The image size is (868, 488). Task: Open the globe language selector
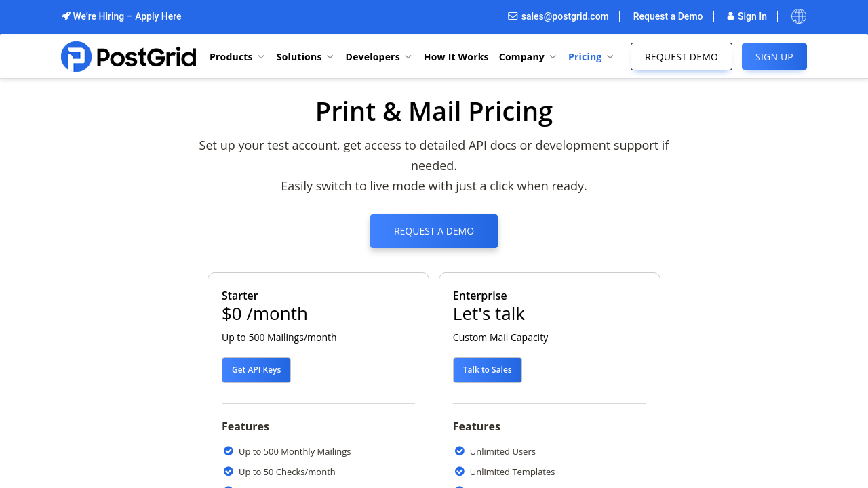point(799,16)
